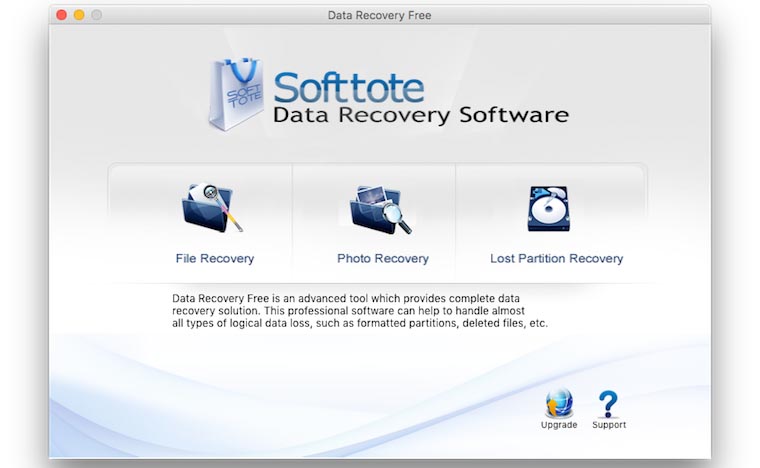This screenshot has height=468, width=760.
Task: Close the Data Recovery Free window
Action: pyautogui.click(x=62, y=15)
